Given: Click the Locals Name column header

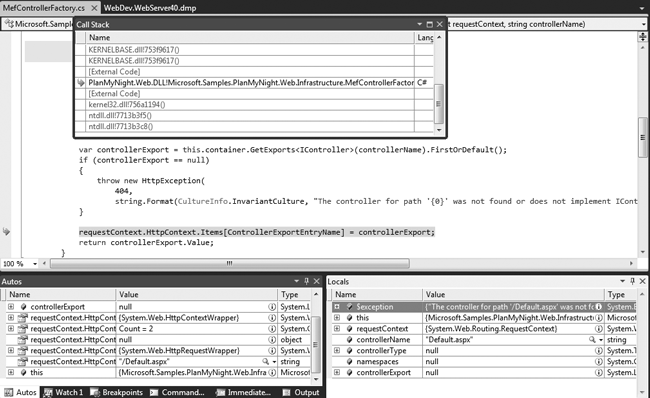Looking at the screenshot, I should [x=377, y=295].
